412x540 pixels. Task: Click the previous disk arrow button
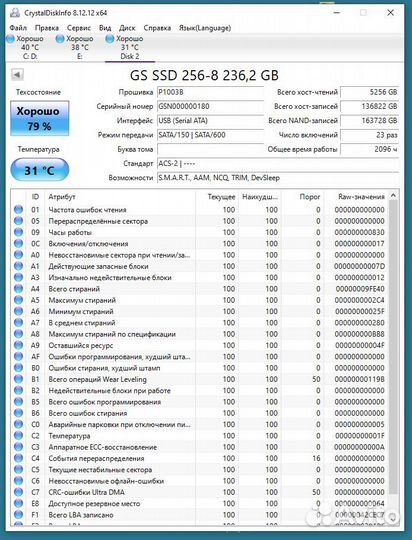[x=17, y=74]
